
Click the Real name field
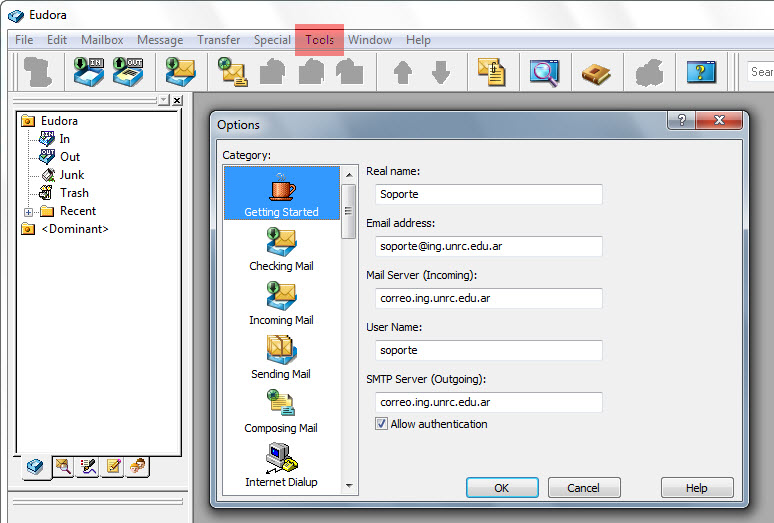click(489, 194)
